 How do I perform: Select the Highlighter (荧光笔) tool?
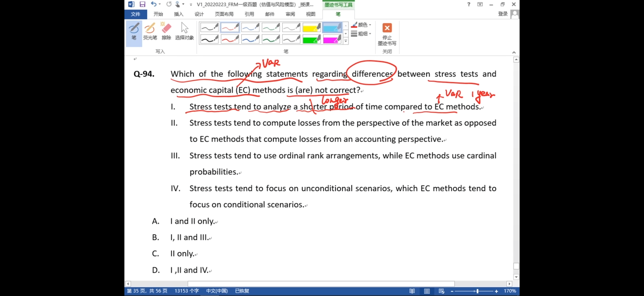tap(150, 32)
